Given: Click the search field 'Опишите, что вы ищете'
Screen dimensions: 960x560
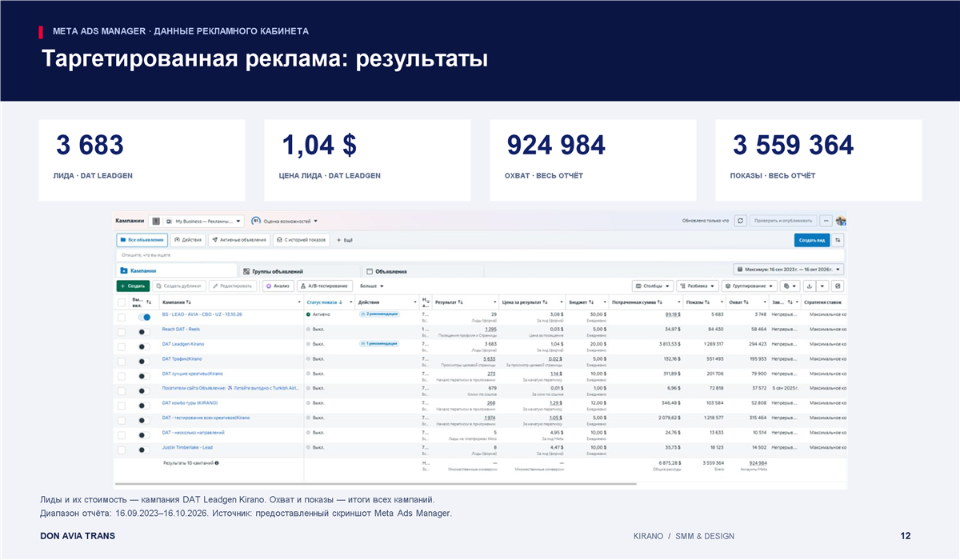Looking at the screenshot, I should point(480,255).
